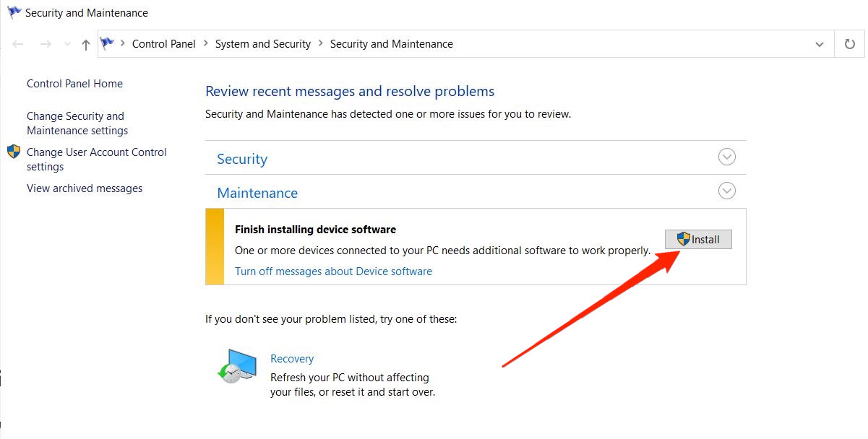Click the UAC shield icon in the sidebar

pos(14,152)
